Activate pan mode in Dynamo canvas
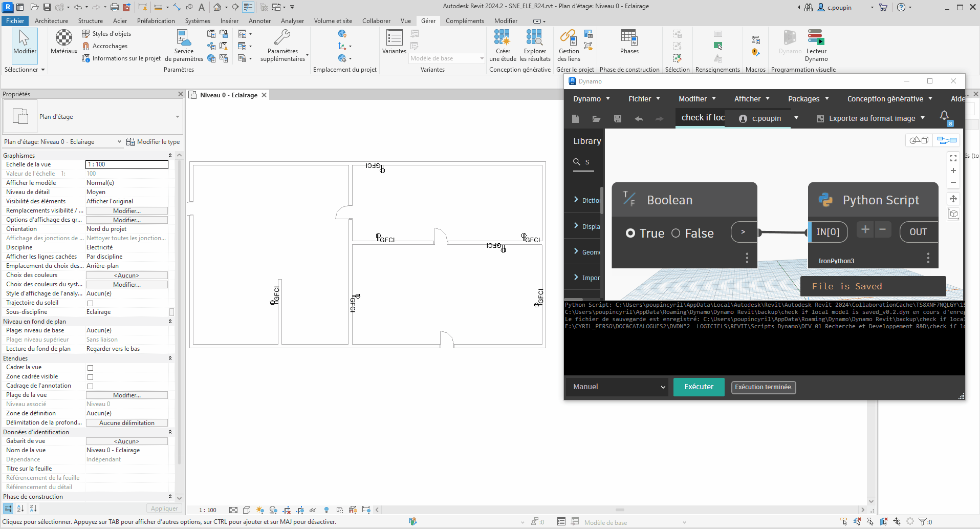This screenshot has width=980, height=529. (953, 199)
